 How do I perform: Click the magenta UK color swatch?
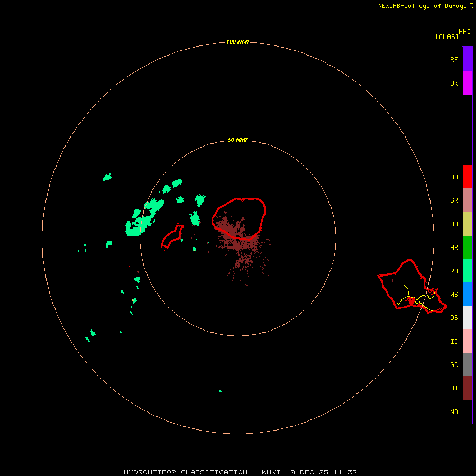[x=467, y=83]
